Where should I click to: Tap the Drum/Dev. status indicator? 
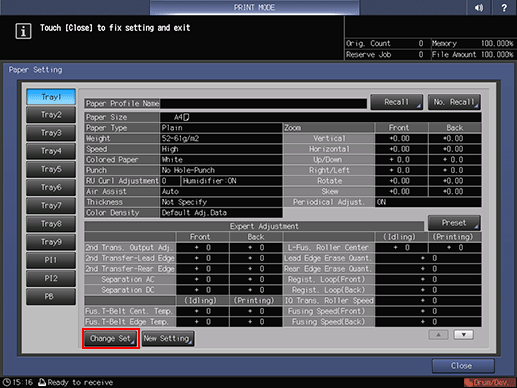490,382
